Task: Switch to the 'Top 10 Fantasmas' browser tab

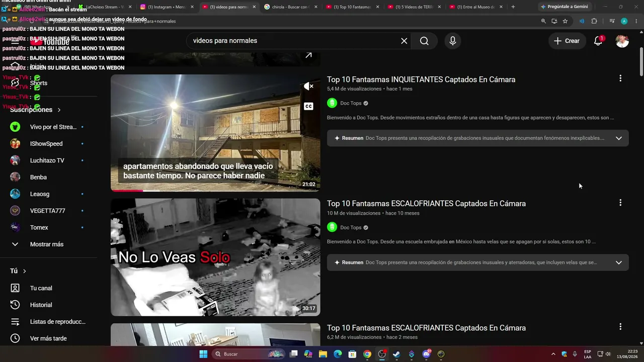Action: (353, 7)
